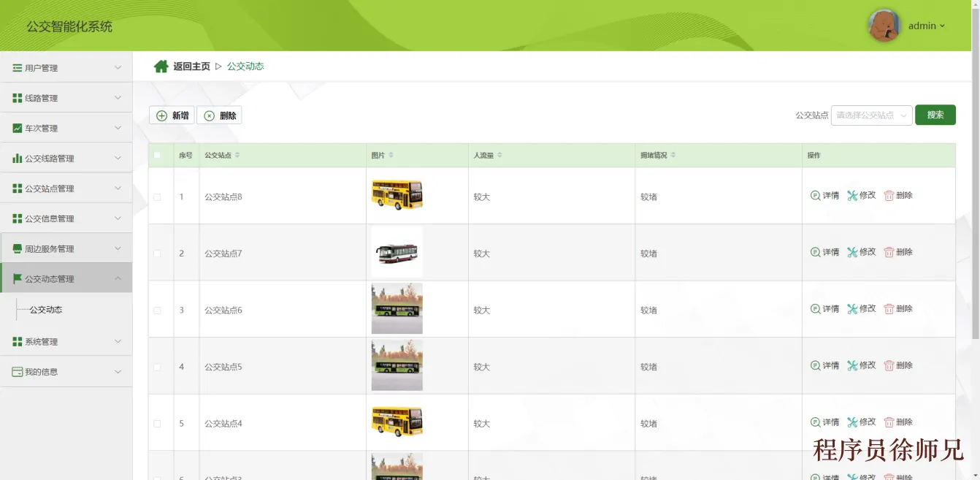This screenshot has width=980, height=480.
Task: Edit 公交站点6 row with 修改
Action: tap(862, 309)
